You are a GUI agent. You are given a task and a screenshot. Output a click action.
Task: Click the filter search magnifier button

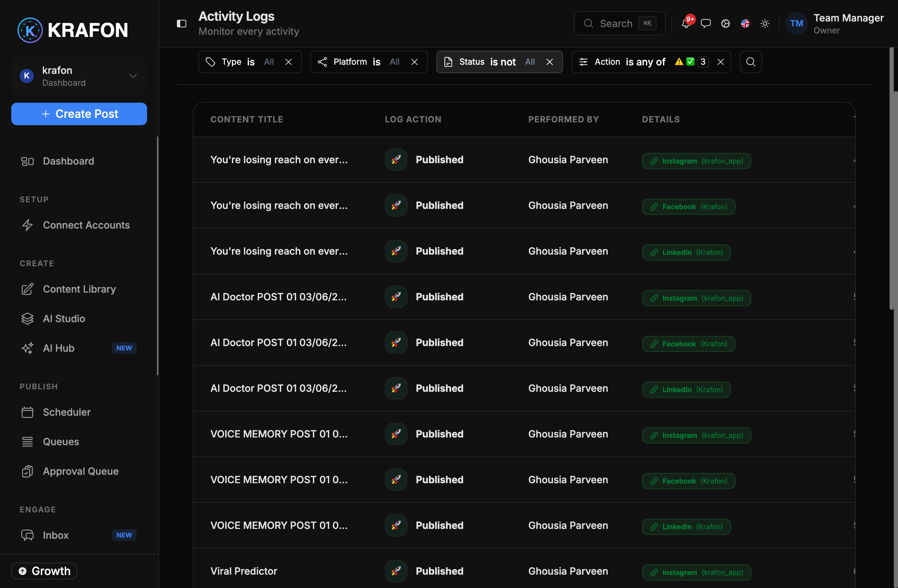coord(751,62)
